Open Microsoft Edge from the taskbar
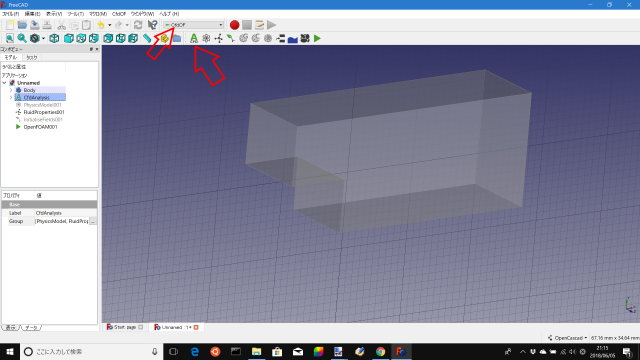Viewport: 640px width, 360px height. pos(195,351)
